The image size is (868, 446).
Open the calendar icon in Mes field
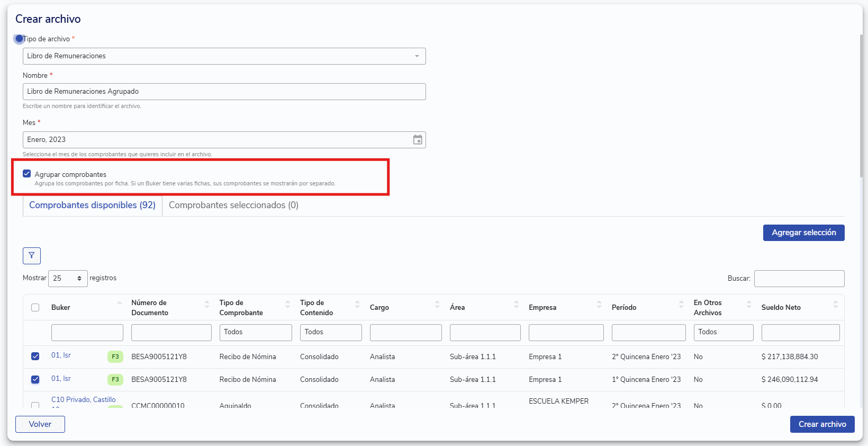point(418,140)
